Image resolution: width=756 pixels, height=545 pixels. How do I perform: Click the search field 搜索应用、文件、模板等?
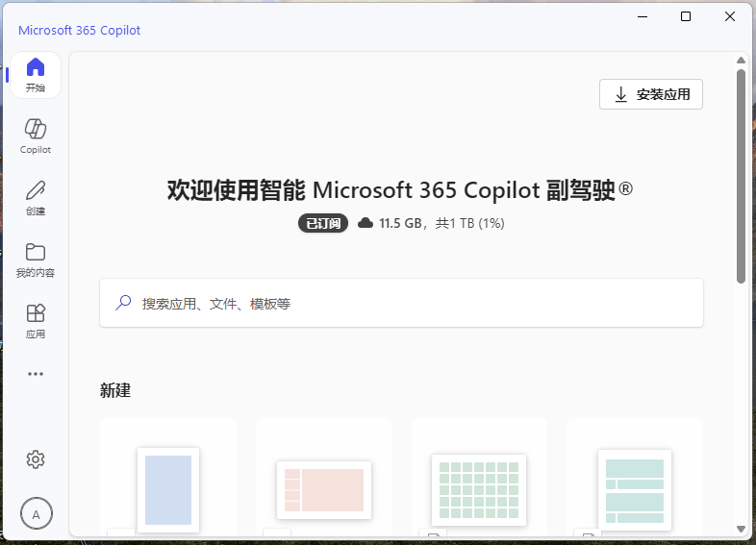pyautogui.click(x=401, y=303)
